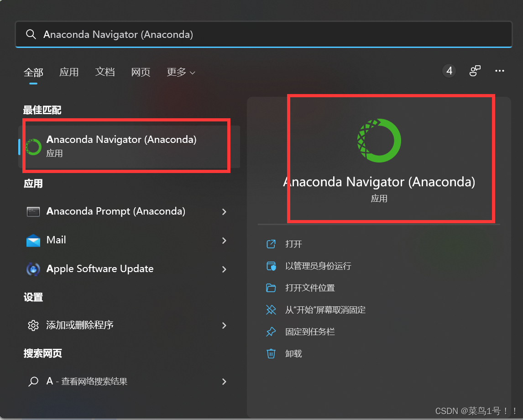This screenshot has height=420, width=523.
Task: Expand Anaconda Prompt chevron arrow
Action: click(x=224, y=212)
